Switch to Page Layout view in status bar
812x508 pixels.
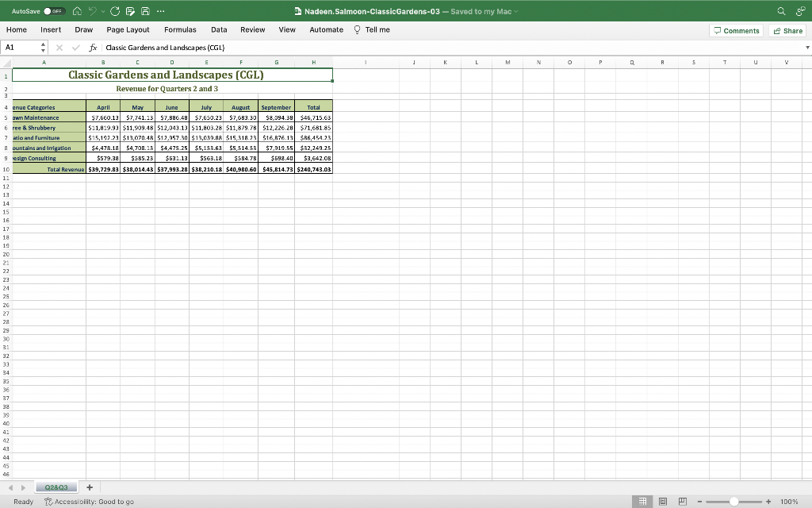pyautogui.click(x=663, y=502)
